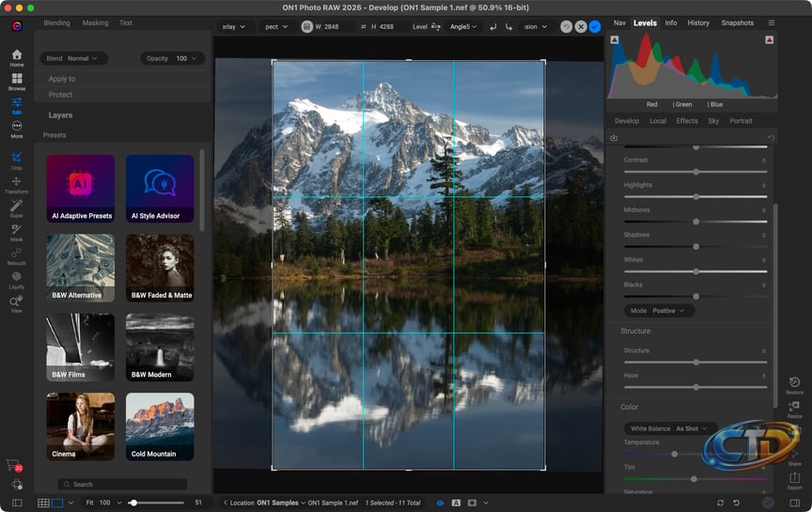Open the Sky tab

713,120
